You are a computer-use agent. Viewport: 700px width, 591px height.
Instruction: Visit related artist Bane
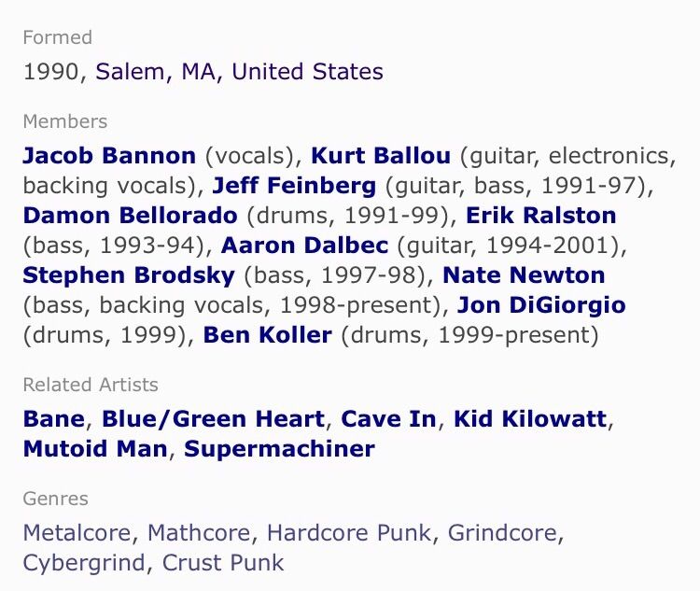(53, 419)
